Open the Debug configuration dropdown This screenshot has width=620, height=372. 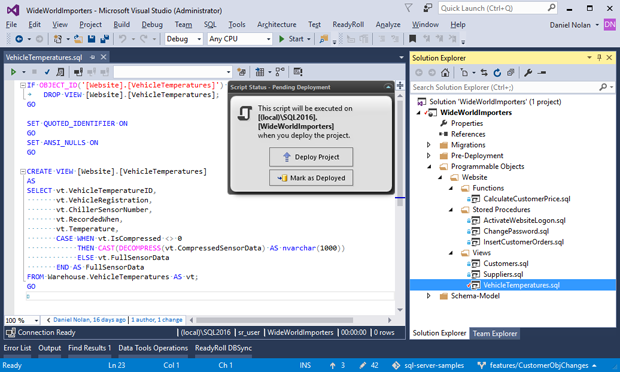coord(184,39)
